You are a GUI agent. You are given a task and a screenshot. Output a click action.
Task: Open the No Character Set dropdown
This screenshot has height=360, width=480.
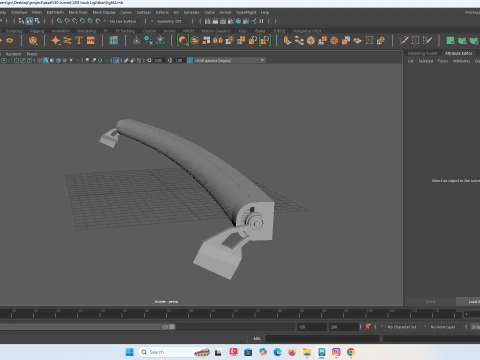click(402, 327)
